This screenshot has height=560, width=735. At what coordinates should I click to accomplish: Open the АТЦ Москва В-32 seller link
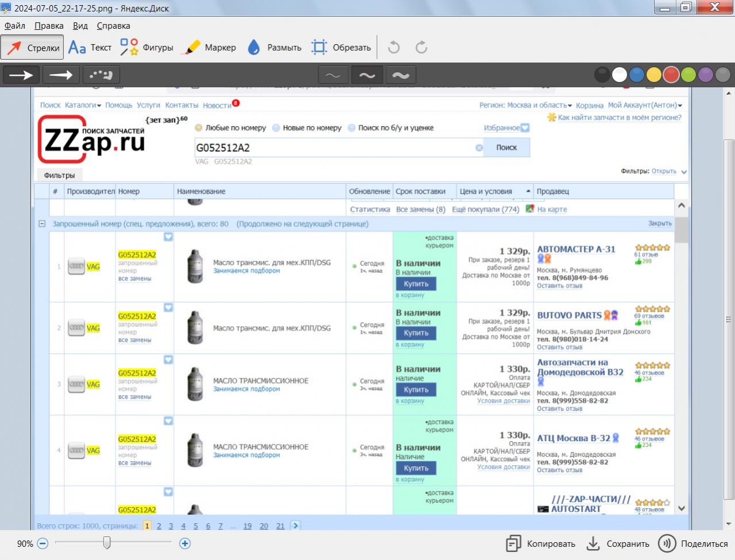tap(574, 438)
